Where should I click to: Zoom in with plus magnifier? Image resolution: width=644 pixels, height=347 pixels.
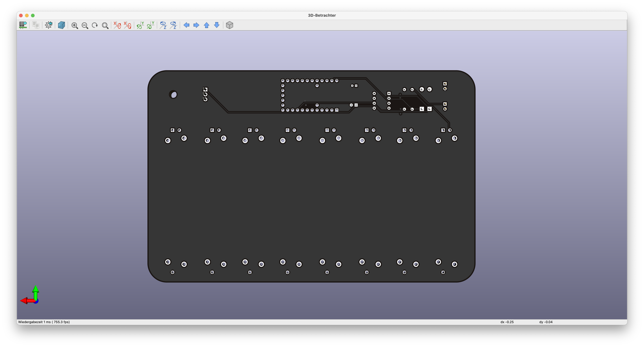click(75, 25)
